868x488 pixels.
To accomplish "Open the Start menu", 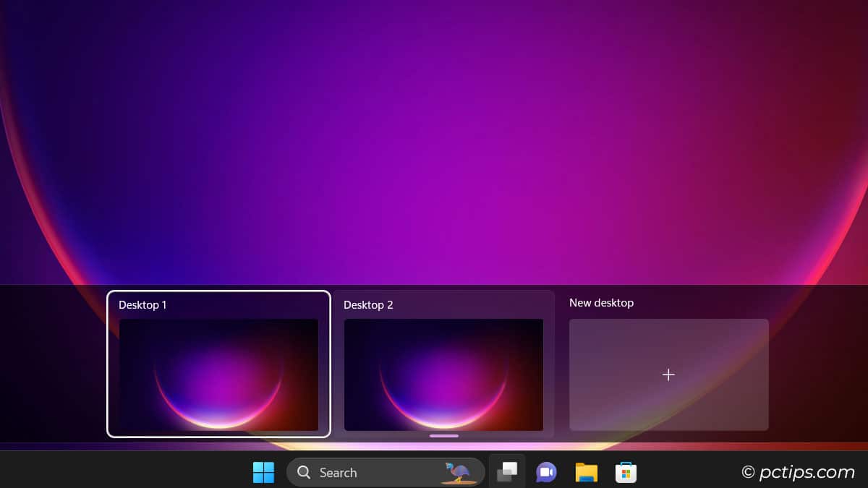I will 263,472.
